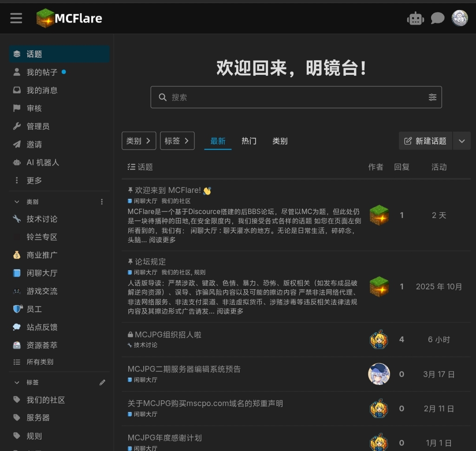Focus the 搜索 search field
Image resolution: width=476 pixels, height=451 pixels.
point(296,97)
